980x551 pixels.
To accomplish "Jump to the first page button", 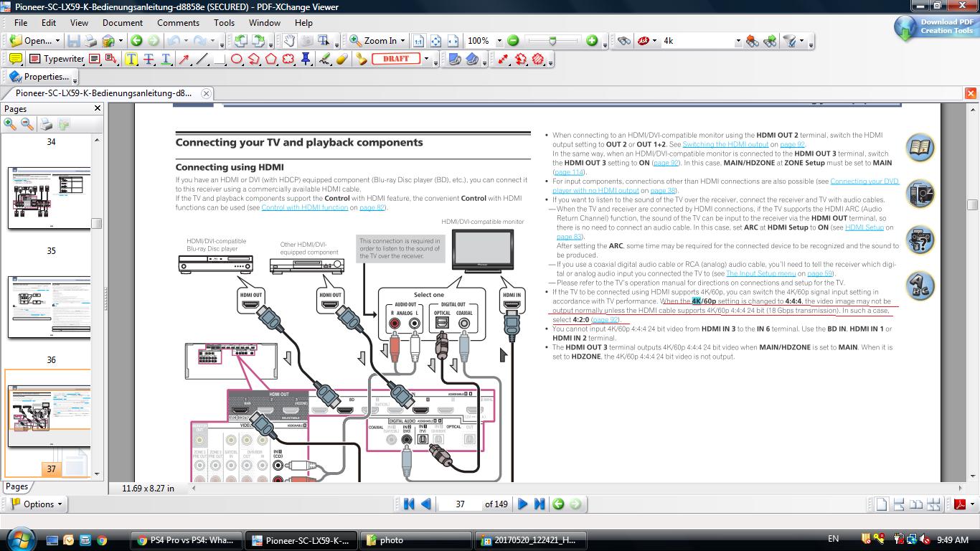I will [409, 504].
